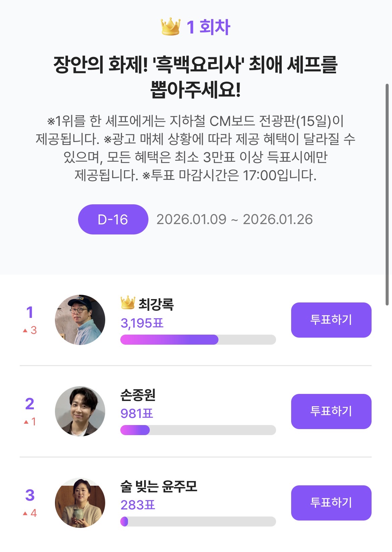Viewport: 392px width, 552px height.
Task: Click the 3,195표 vote count
Action: click(x=142, y=323)
